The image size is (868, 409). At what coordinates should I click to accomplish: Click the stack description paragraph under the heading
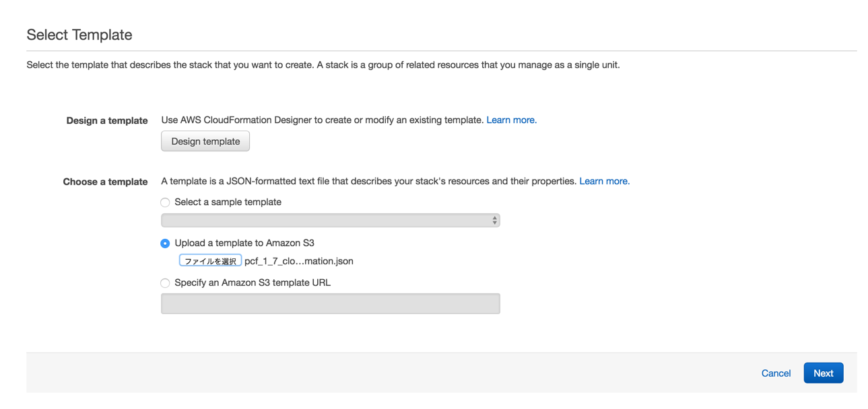pos(323,65)
